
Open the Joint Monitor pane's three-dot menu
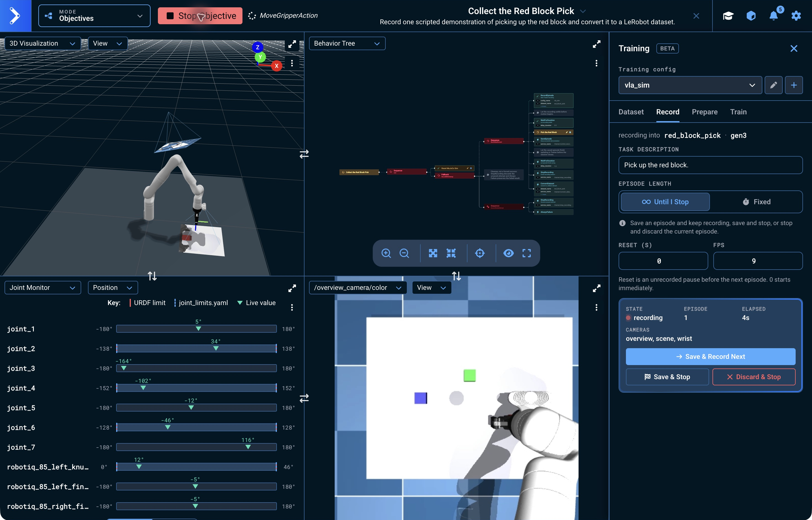292,307
